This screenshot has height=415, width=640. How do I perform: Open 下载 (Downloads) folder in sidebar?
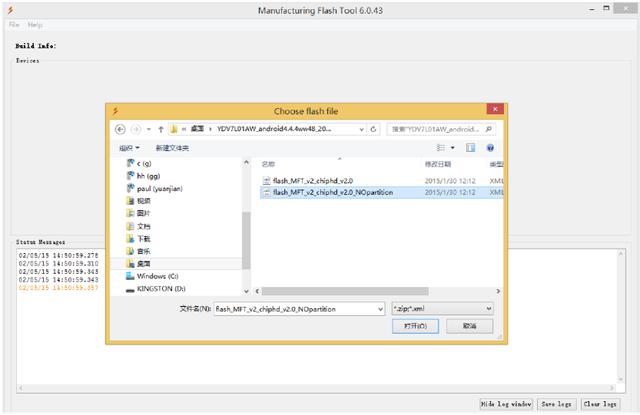pos(139,239)
